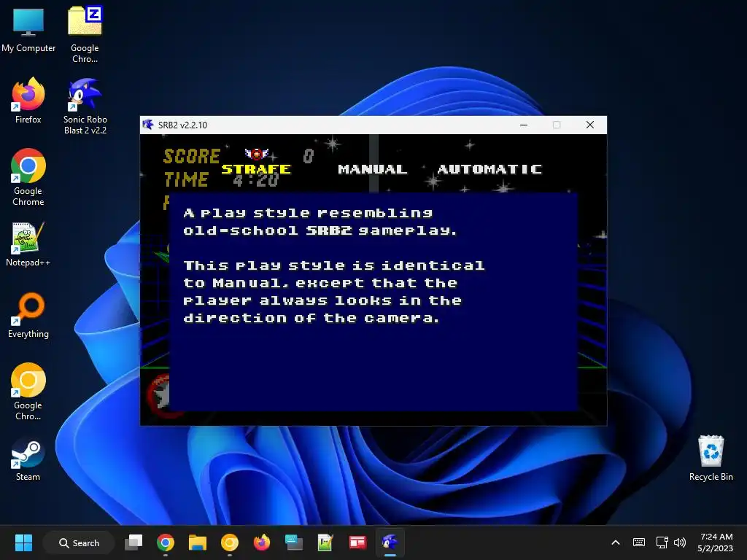Open the Windows Start menu
The width and height of the screenshot is (747, 560).
point(23,542)
